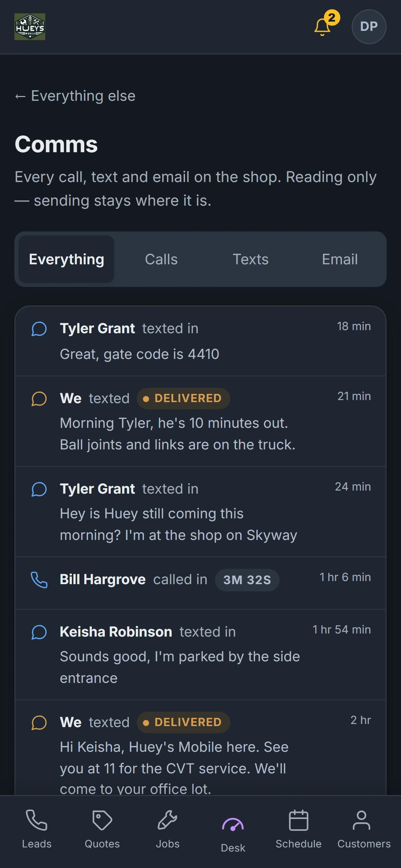
Task: Open the notifications bell
Action: tap(323, 27)
